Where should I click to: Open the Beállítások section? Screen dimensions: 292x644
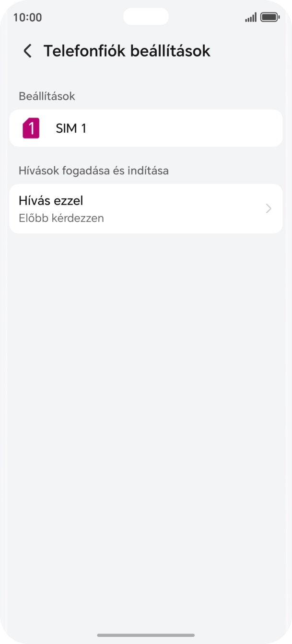pos(47,96)
